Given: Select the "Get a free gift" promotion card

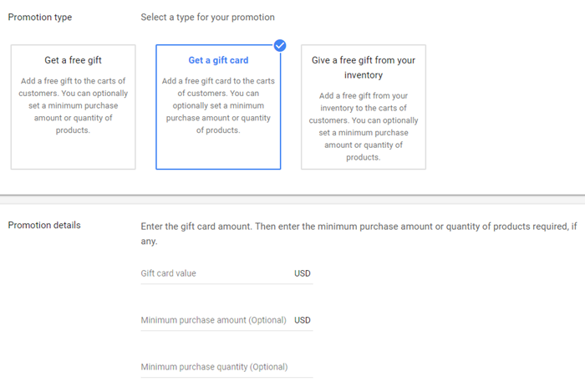Looking at the screenshot, I should (74, 107).
